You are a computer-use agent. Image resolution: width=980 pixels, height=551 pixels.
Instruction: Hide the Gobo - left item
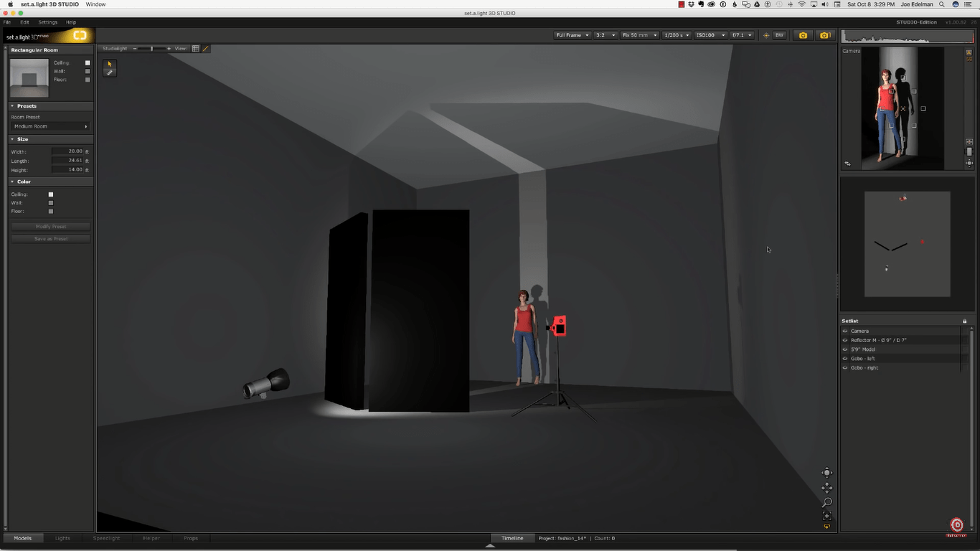point(845,359)
